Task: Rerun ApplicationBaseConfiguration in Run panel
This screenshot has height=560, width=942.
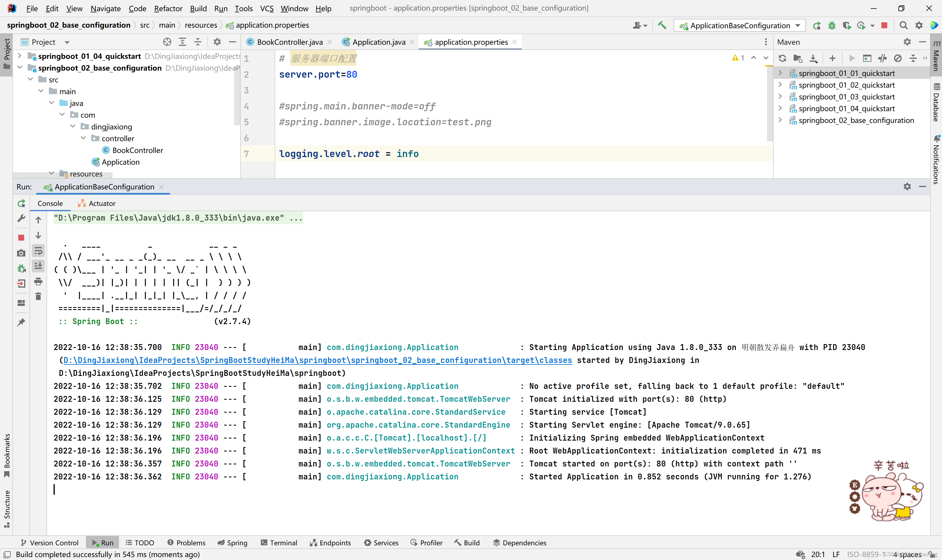Action: coord(21,204)
